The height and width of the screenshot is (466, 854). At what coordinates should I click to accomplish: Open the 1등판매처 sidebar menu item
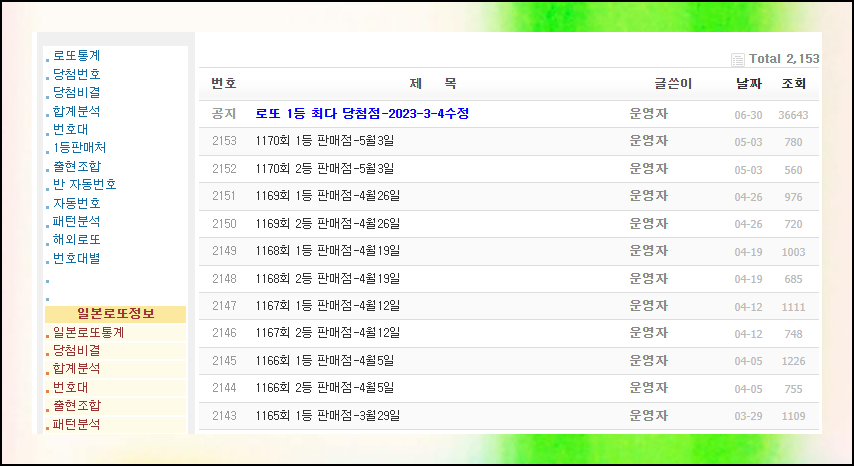pos(80,148)
